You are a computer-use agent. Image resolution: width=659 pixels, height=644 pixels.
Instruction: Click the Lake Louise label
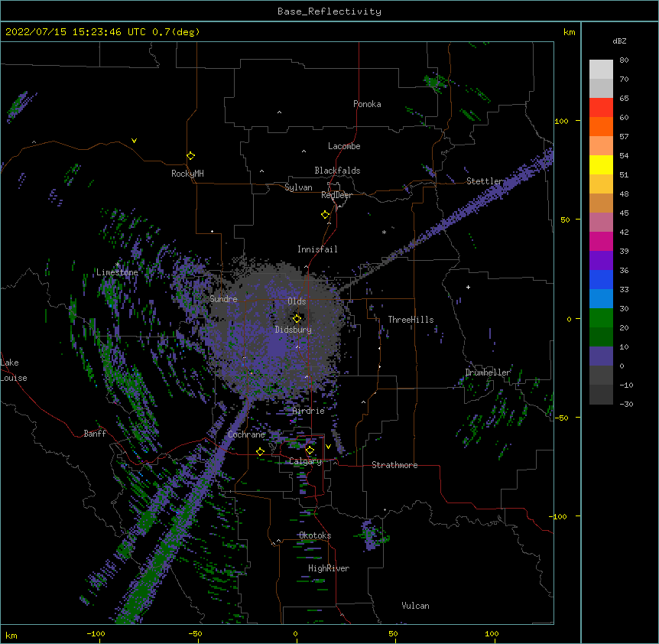point(14,370)
